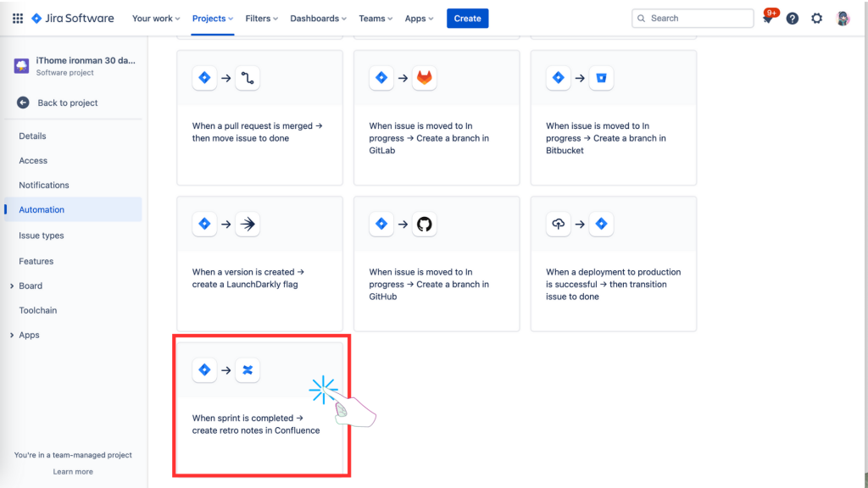Open the Filters dropdown menu
This screenshot has height=488, width=868.
pos(262,19)
